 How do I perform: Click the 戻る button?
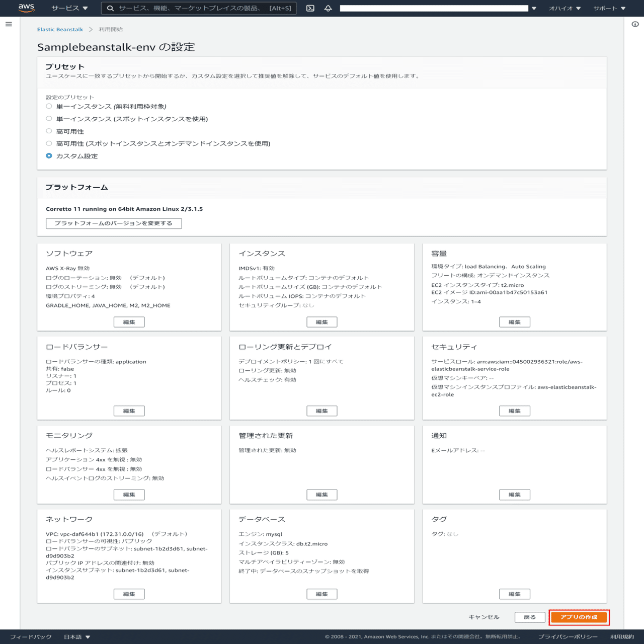(530, 617)
